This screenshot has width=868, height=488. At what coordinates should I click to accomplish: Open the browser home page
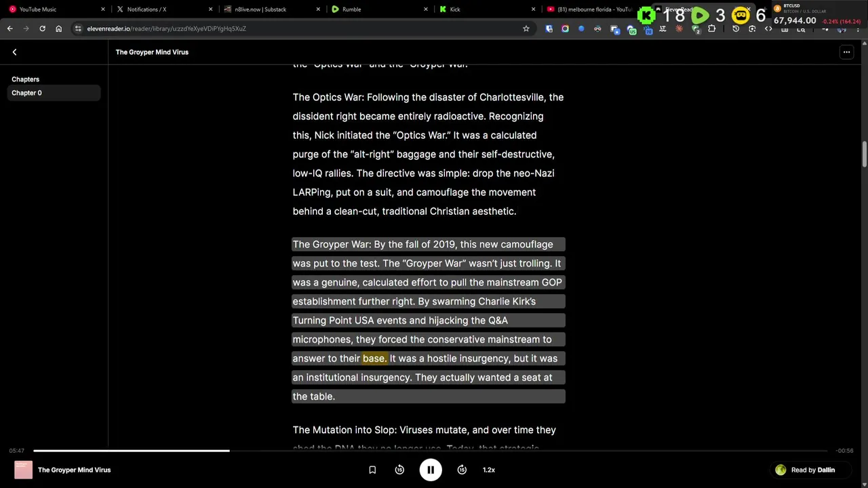(x=58, y=28)
